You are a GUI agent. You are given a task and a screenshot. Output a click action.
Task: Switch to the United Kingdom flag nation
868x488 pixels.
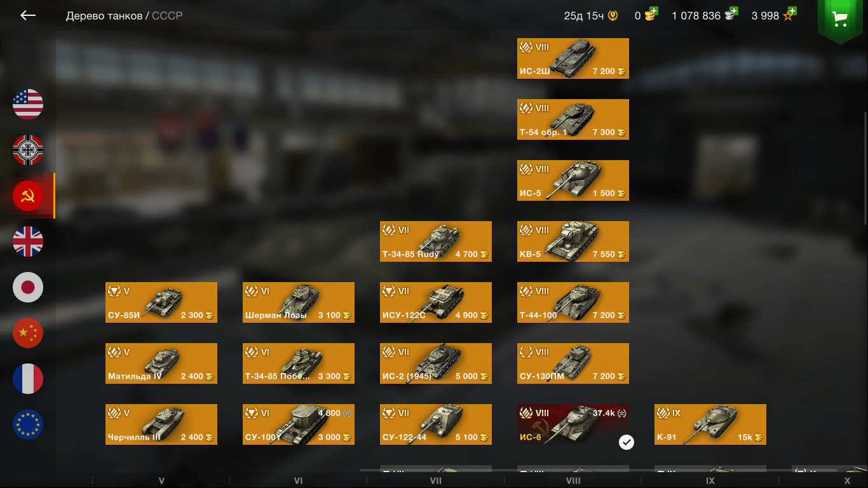click(28, 241)
